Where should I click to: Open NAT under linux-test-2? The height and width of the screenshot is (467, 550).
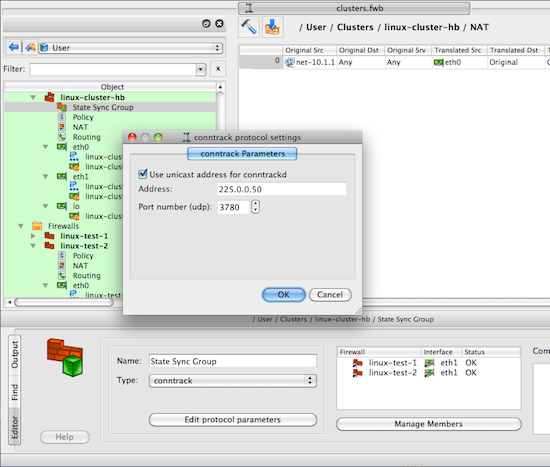tap(80, 266)
